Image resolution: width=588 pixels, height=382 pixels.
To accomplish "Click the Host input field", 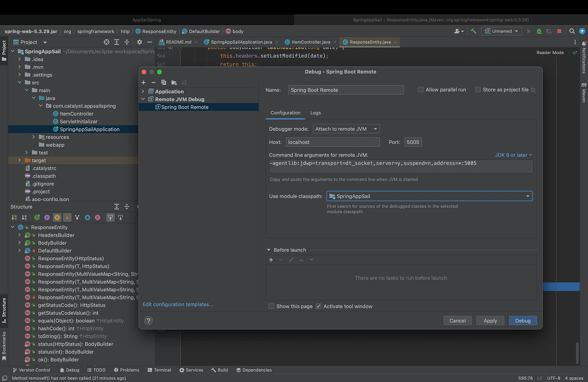I will [x=333, y=142].
